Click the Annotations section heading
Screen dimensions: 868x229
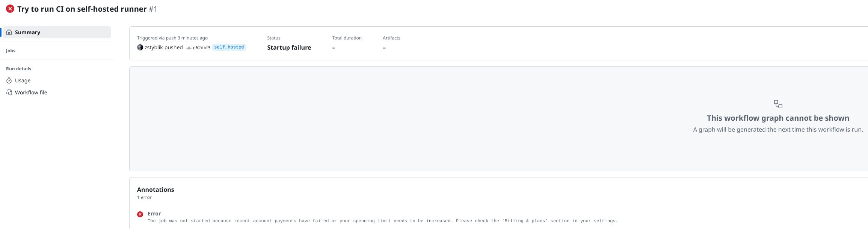click(155, 190)
